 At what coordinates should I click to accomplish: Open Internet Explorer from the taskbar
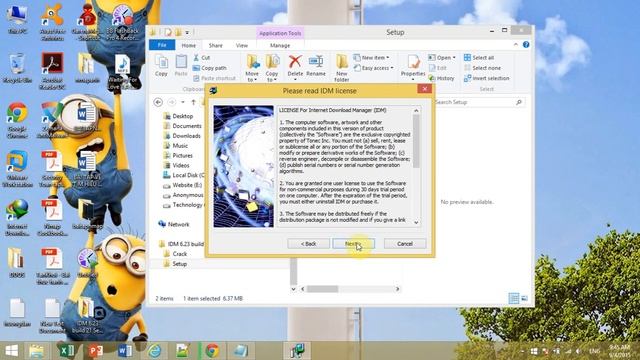tap(154, 351)
